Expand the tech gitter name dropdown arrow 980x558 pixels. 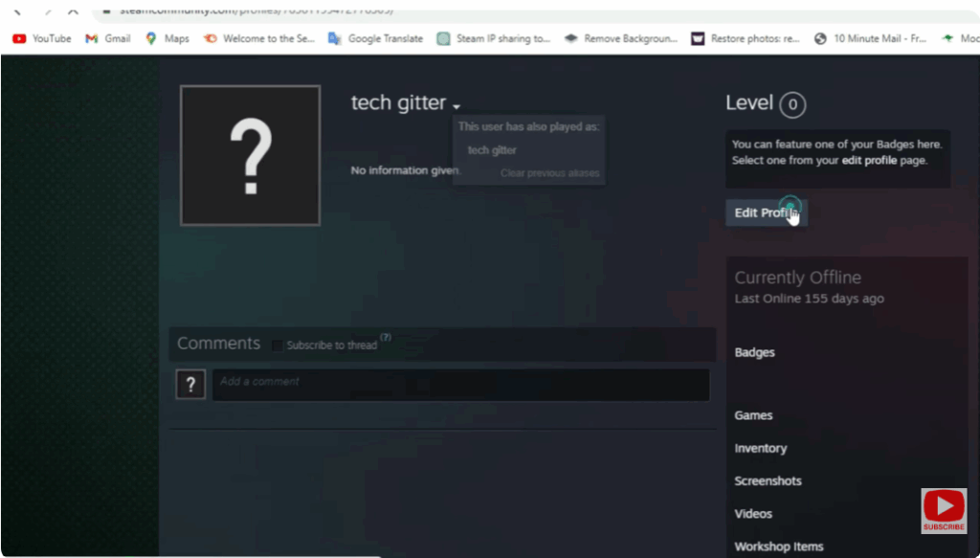coord(457,106)
